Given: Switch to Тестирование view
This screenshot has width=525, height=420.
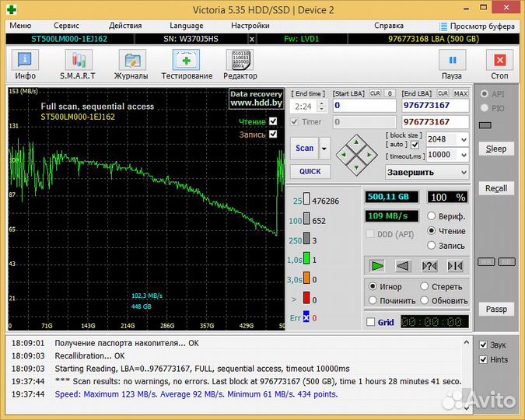Looking at the screenshot, I should coord(187,61).
